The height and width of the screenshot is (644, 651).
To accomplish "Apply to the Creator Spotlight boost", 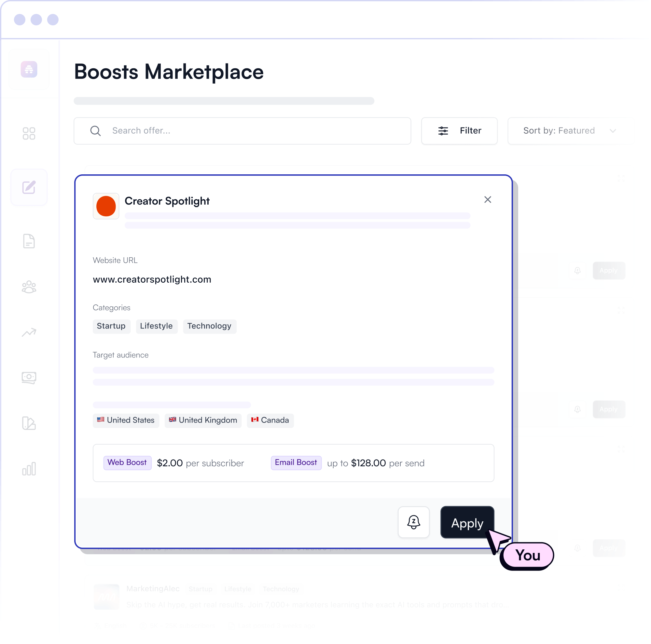I will click(468, 522).
